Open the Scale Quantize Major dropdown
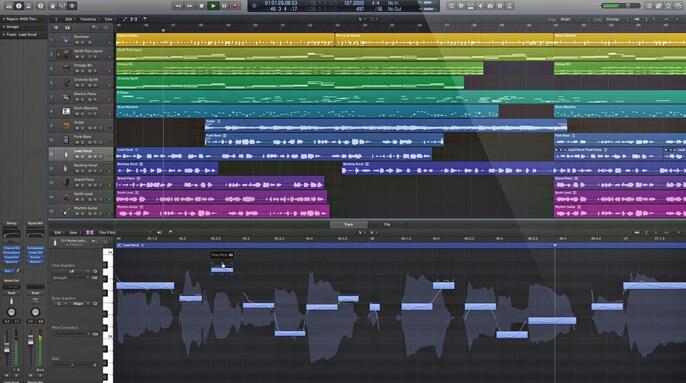The width and height of the screenshot is (686, 383). coord(78,303)
